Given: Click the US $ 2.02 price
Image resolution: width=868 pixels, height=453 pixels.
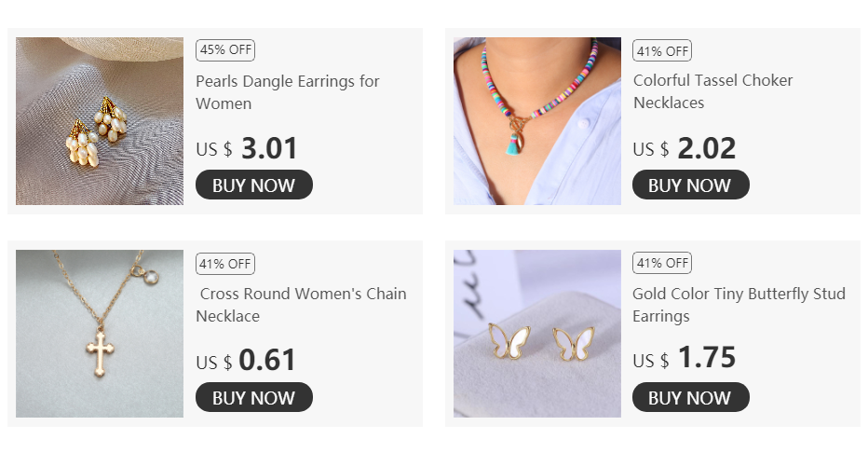Looking at the screenshot, I should pyautogui.click(x=685, y=148).
